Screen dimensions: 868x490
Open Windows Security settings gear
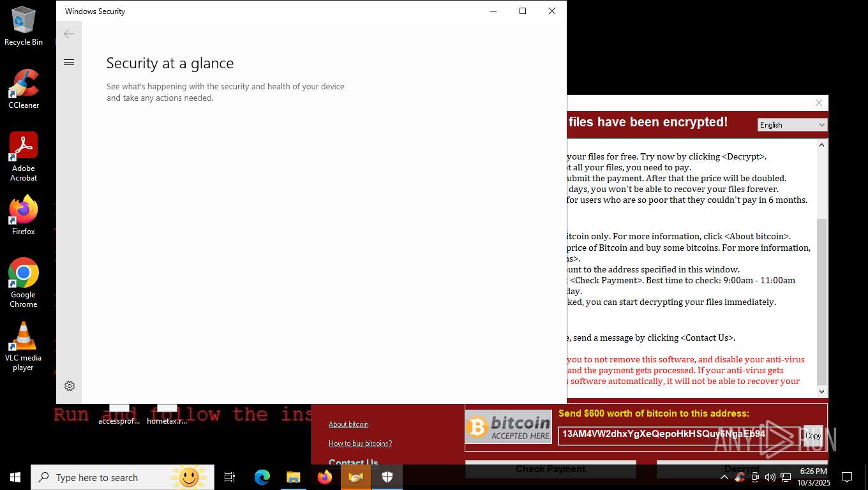pyautogui.click(x=70, y=386)
